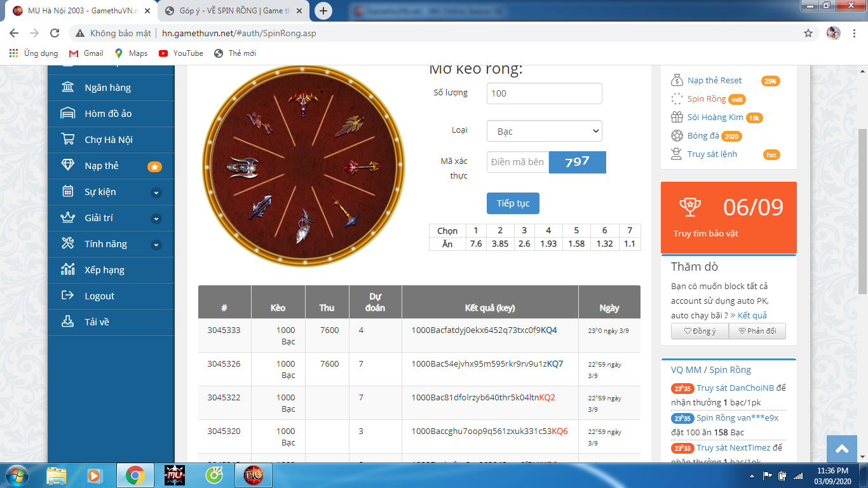Screen dimensions: 868x488
Task: Open Hòm đồ ảo menu item
Action: pos(108,114)
